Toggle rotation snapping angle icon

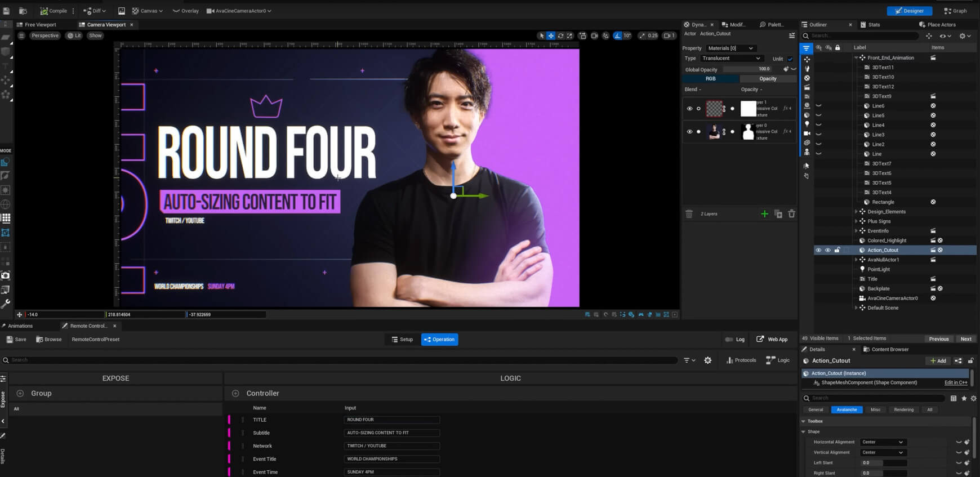(618, 35)
